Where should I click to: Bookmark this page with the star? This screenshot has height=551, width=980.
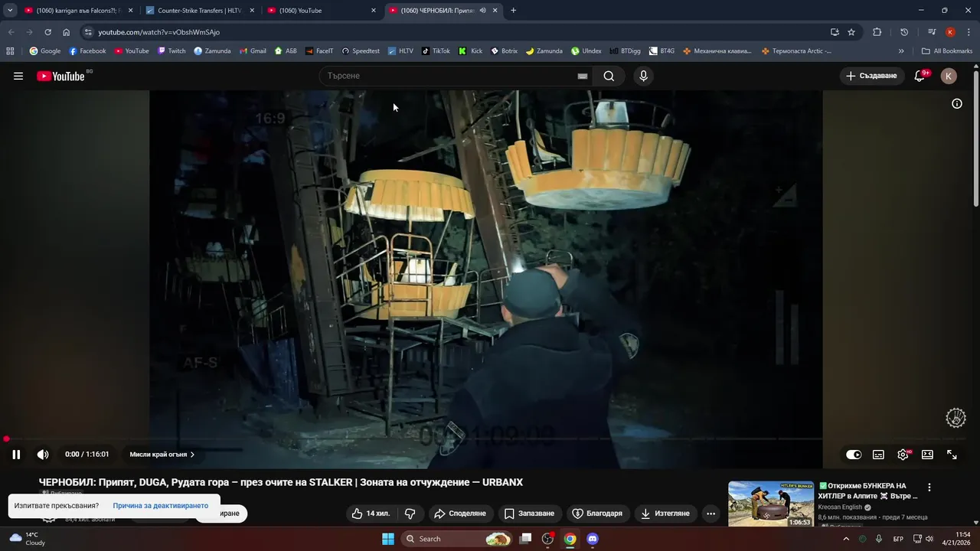(x=851, y=32)
